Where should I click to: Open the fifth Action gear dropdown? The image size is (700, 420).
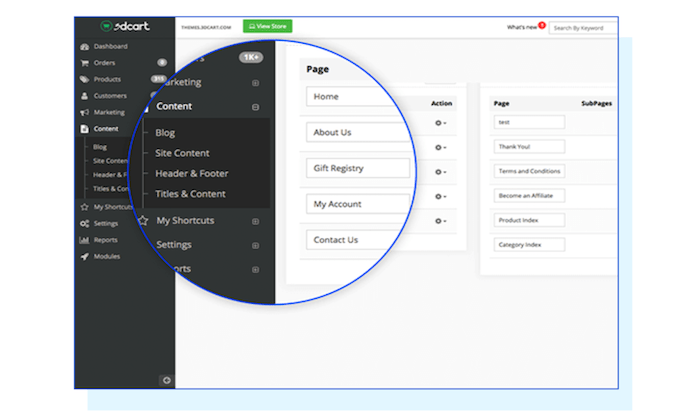tap(441, 221)
